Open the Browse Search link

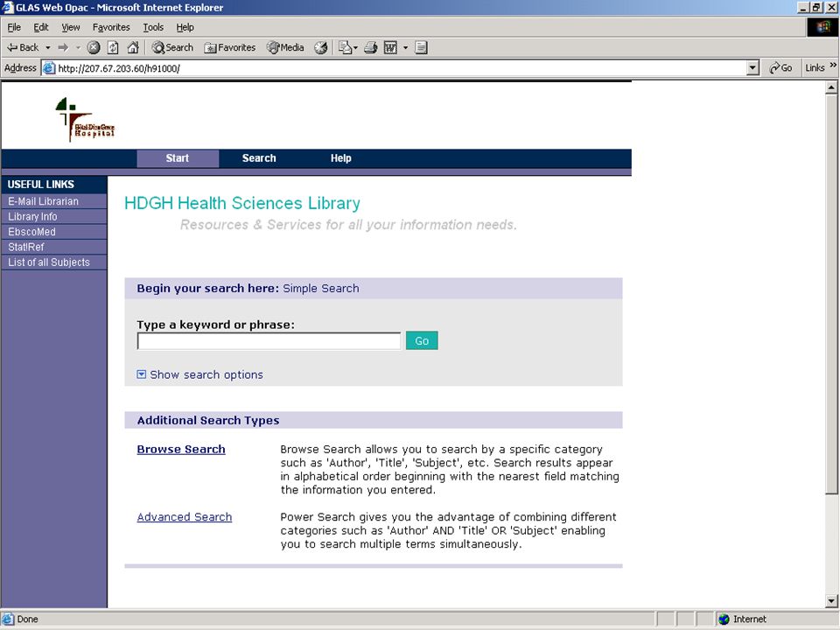[181, 450]
